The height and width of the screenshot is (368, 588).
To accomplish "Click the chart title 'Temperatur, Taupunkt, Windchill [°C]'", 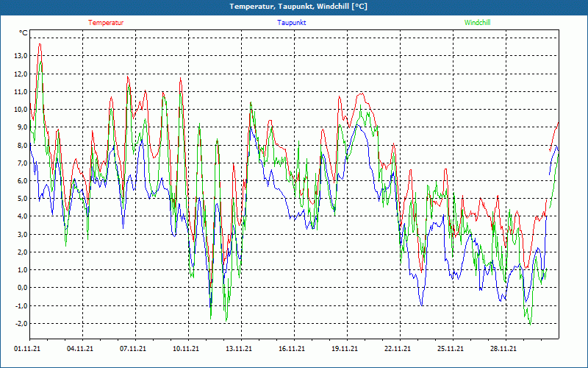I will click(x=298, y=7).
